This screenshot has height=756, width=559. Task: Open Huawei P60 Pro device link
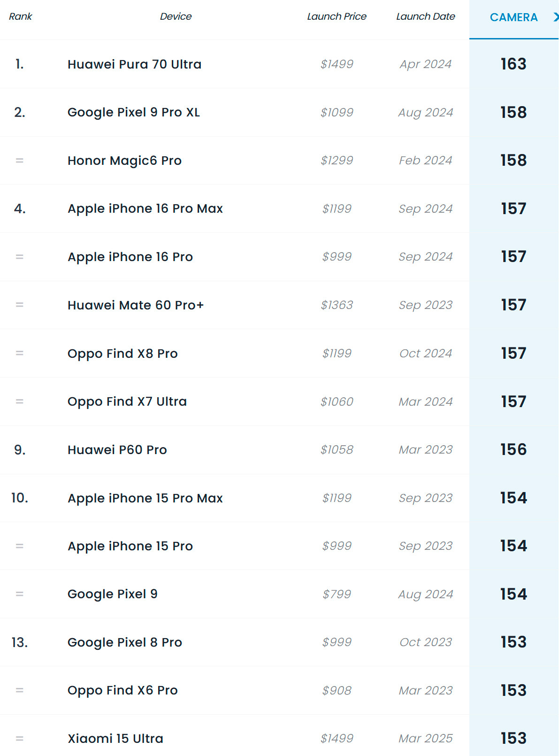[x=117, y=450]
